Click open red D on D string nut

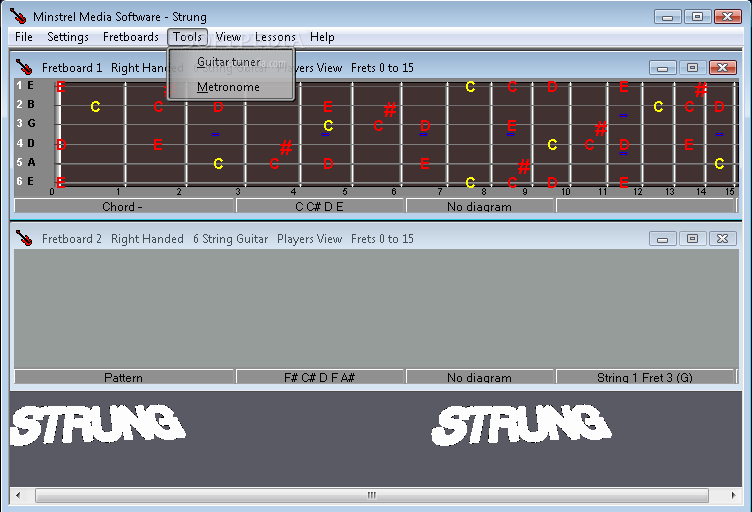[61, 144]
